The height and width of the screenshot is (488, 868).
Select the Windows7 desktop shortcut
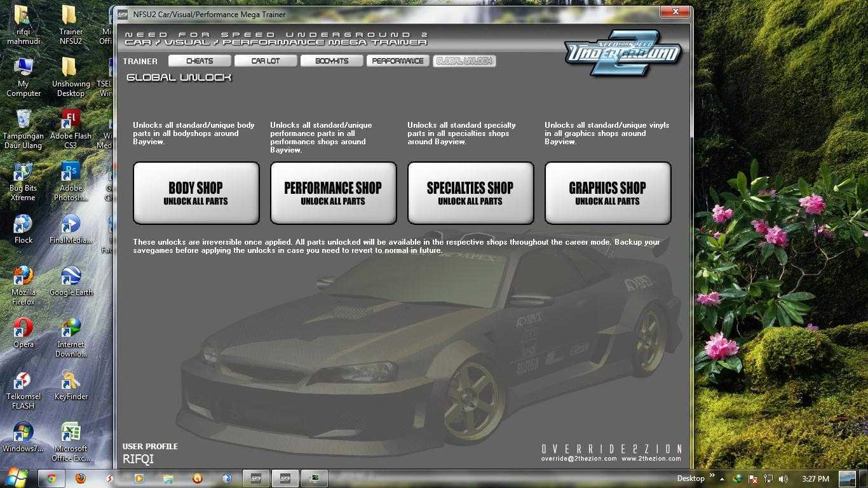24,438
